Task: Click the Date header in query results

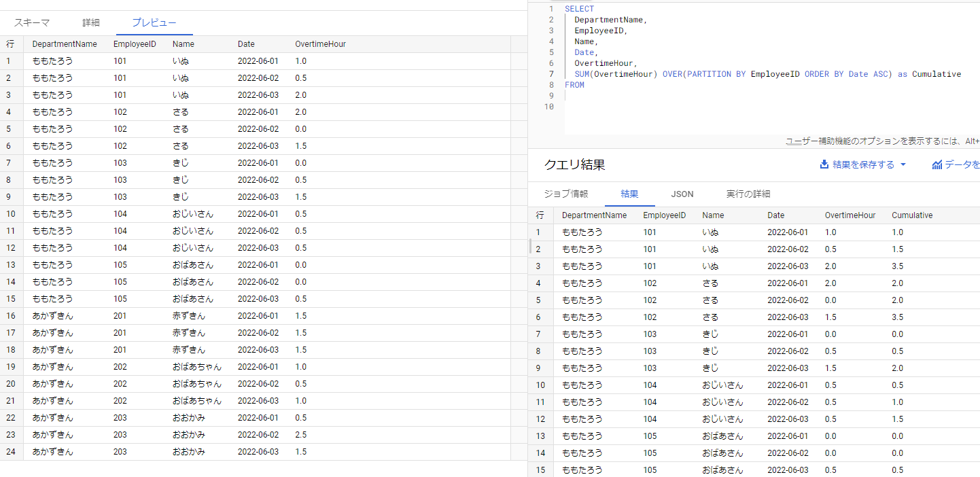Action: pyautogui.click(x=775, y=215)
